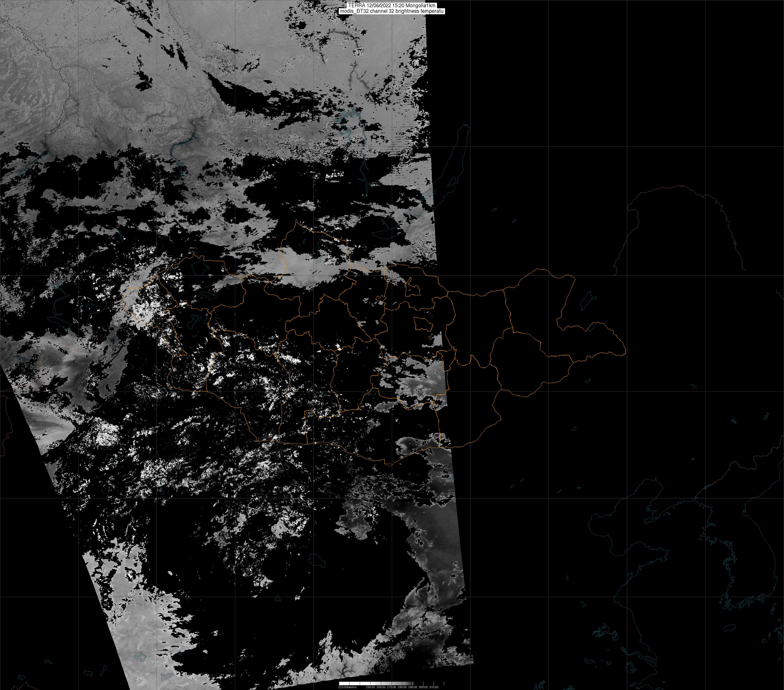Screen dimensions: 784x690
Task: Click the 250.00 colorbar tick label
Action: pyautogui.click(x=371, y=687)
